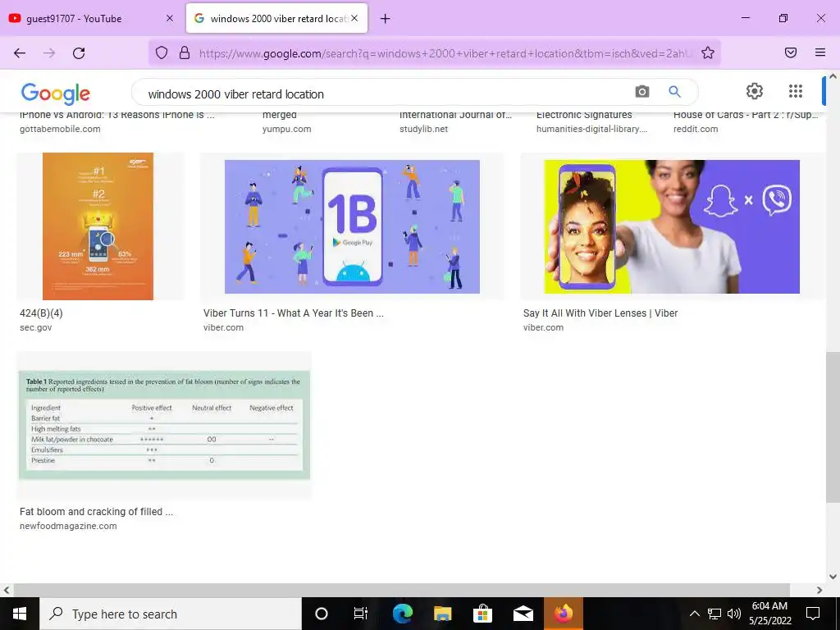Open Pocket save icon

click(x=791, y=52)
